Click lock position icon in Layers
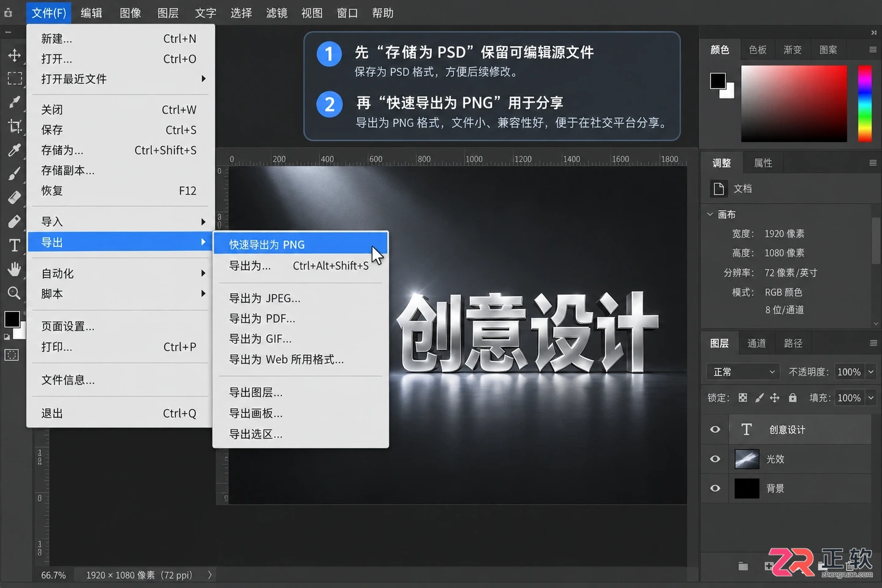Image resolution: width=882 pixels, height=588 pixels. [775, 398]
